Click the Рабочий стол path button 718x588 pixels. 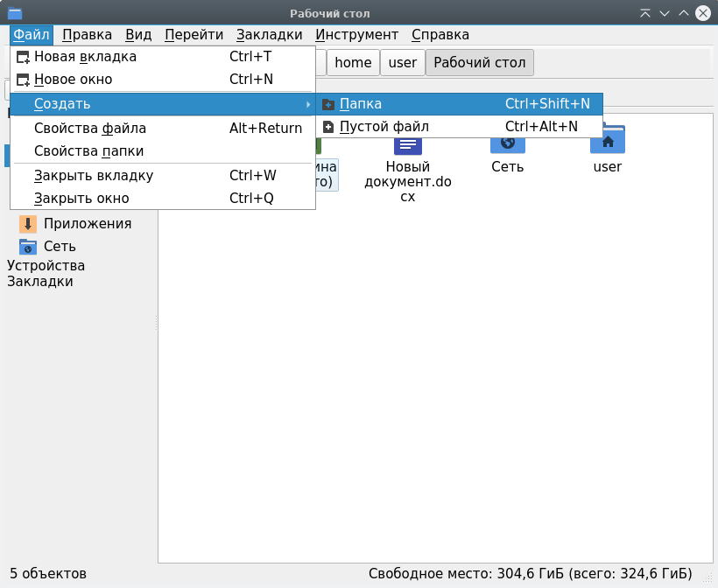479,63
